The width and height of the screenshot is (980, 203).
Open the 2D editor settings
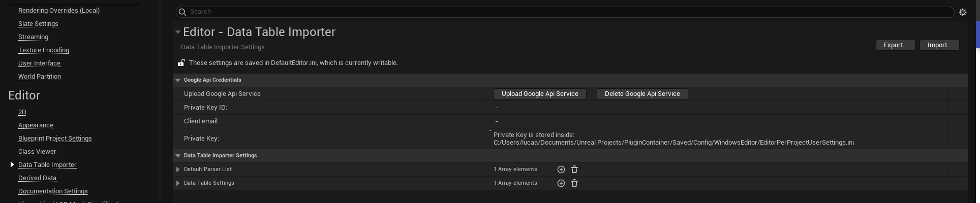point(22,112)
